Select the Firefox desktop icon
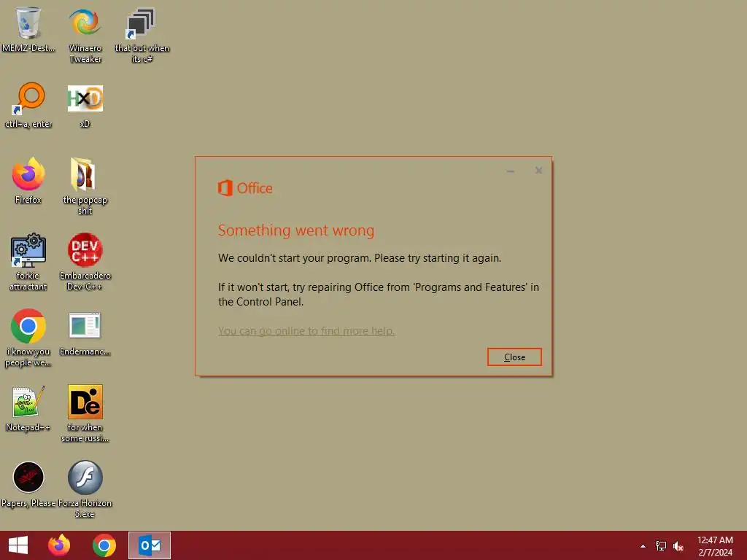 pos(28,181)
